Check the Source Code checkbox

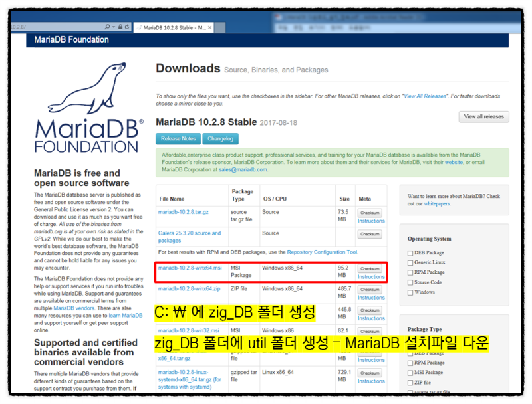(410, 282)
